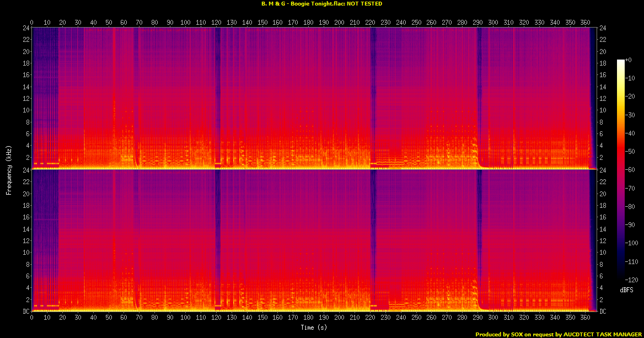Click the title "B. M & G - Boogie Tonight.flac: NOT TESTED"
This screenshot has width=644, height=338.
[x=321, y=4]
